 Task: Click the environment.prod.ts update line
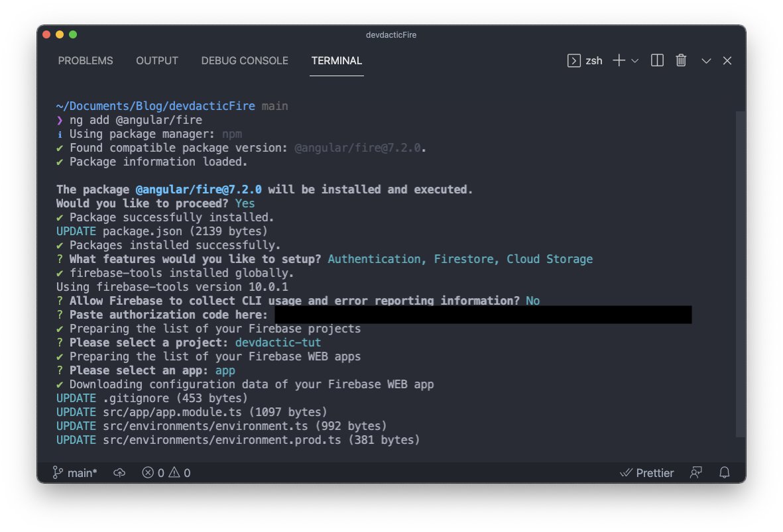coord(238,440)
